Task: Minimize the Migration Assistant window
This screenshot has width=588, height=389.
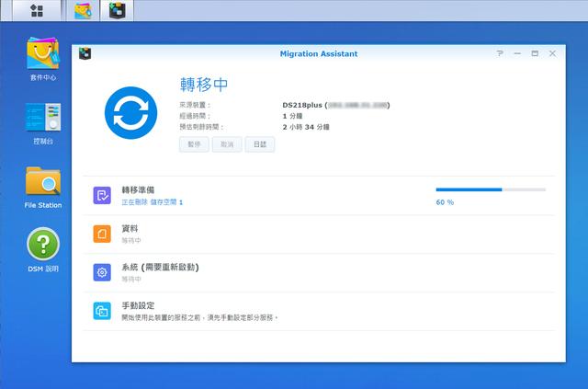Action: (x=517, y=53)
